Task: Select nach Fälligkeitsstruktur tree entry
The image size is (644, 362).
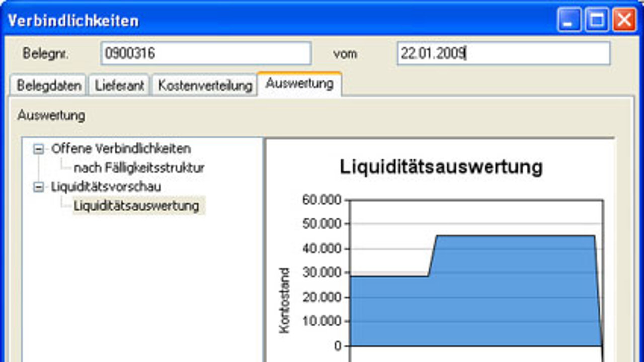Action: coord(139,168)
